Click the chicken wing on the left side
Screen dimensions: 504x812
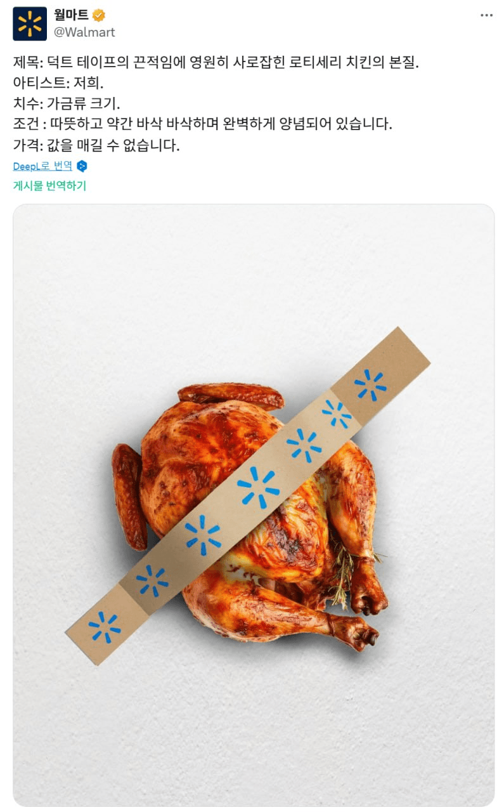[x=129, y=496]
